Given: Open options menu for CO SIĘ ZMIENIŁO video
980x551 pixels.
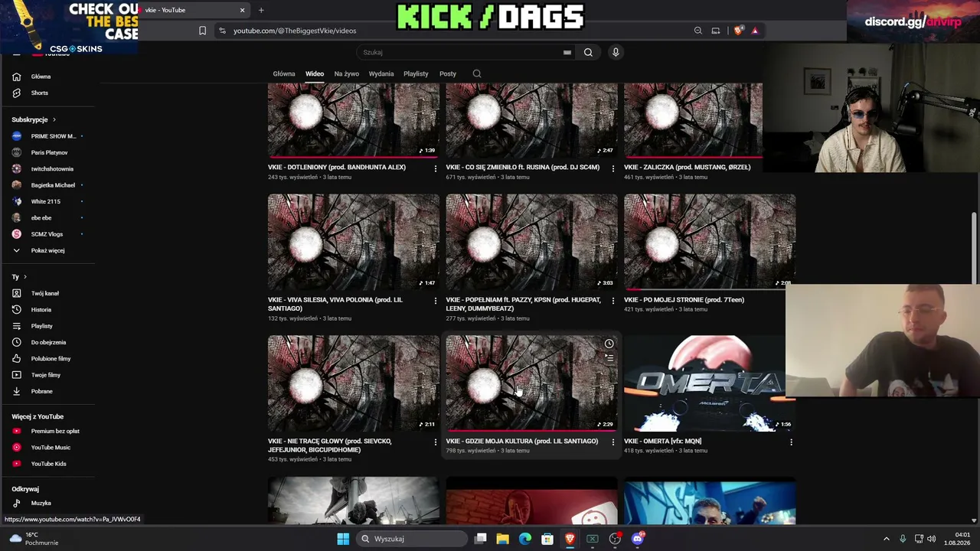Looking at the screenshot, I should coord(612,168).
